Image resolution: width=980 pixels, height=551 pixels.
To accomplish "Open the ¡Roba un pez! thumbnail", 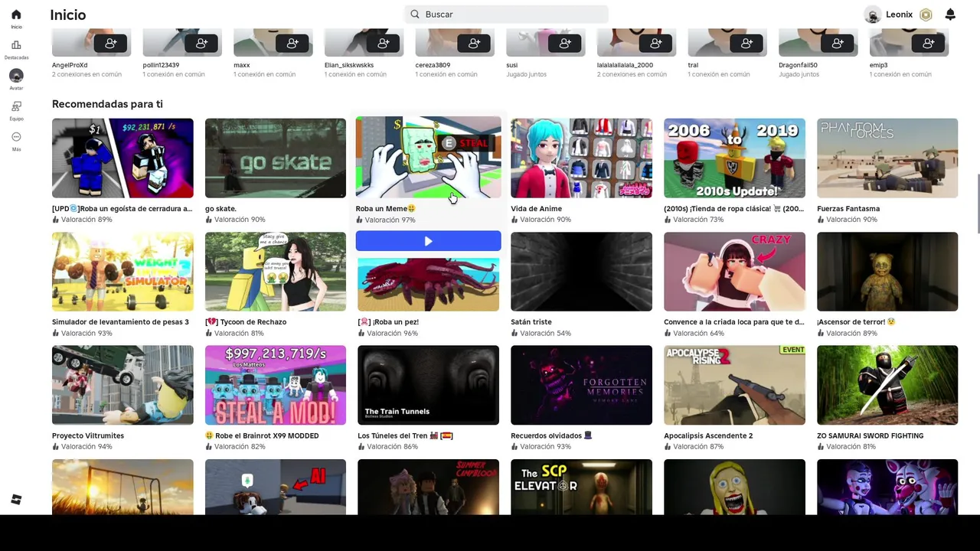I will tap(428, 283).
